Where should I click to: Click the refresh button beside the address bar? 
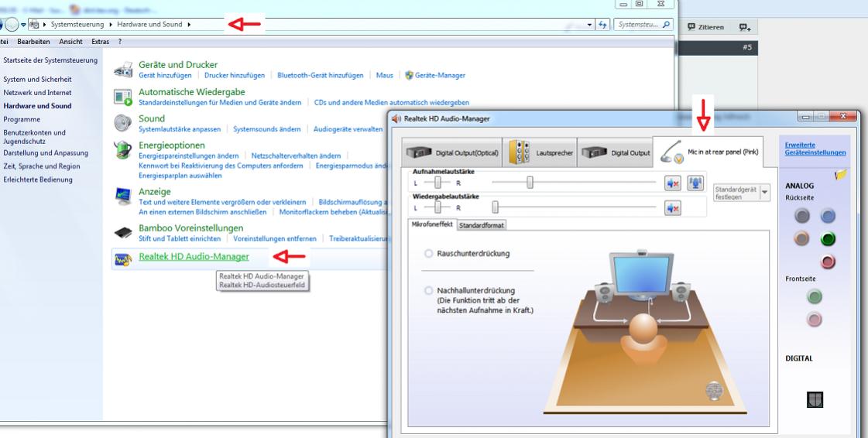coord(602,24)
